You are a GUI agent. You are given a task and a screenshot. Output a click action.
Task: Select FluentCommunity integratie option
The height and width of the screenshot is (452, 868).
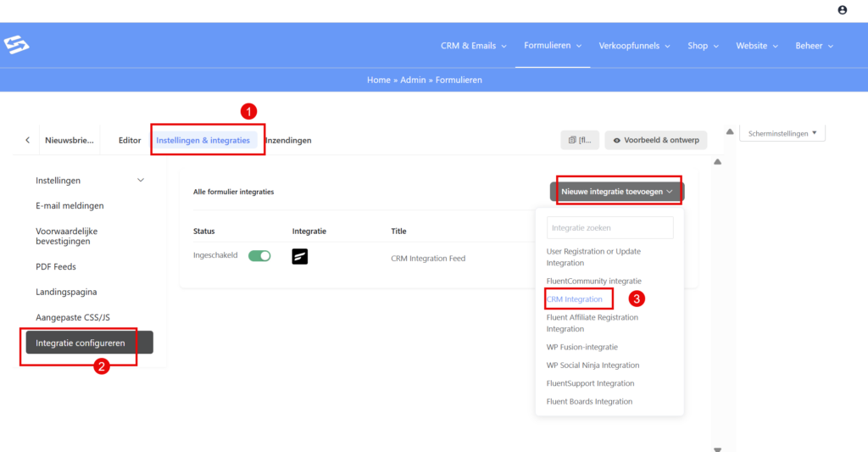click(593, 281)
